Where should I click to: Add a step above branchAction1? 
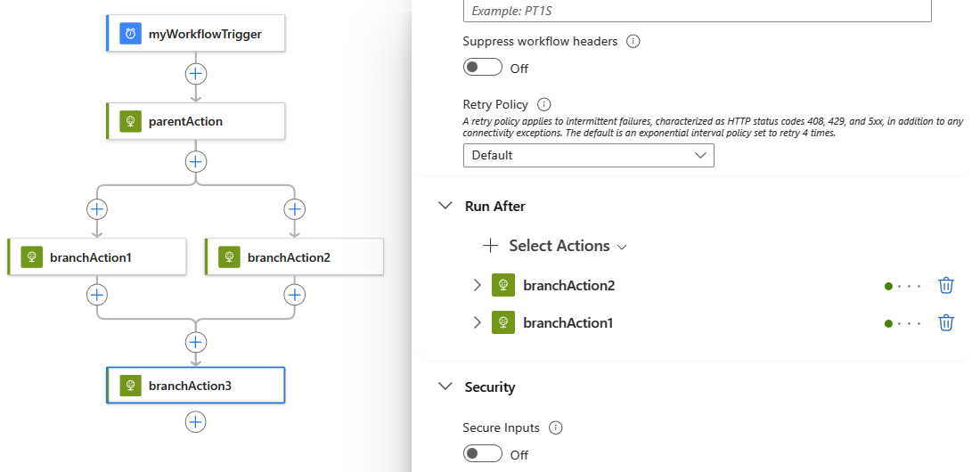97,209
